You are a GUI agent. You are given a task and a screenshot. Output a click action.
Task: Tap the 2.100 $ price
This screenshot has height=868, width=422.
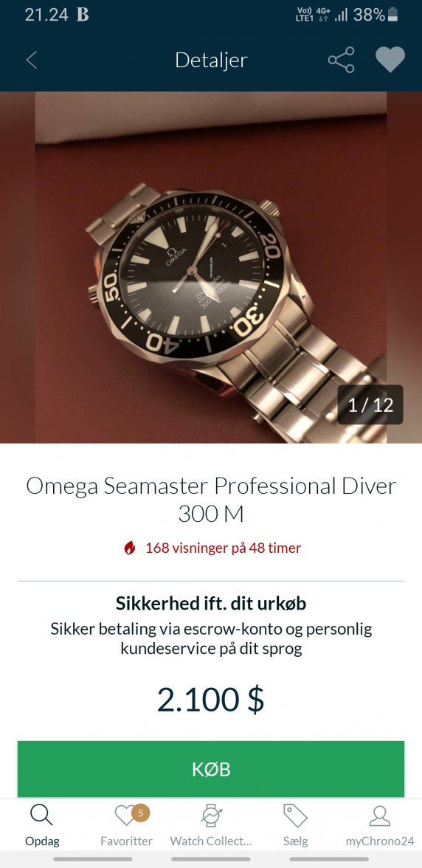pyautogui.click(x=211, y=700)
